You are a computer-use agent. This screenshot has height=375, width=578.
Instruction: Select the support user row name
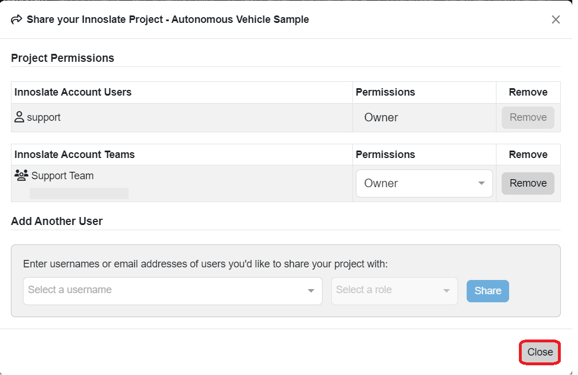click(43, 117)
